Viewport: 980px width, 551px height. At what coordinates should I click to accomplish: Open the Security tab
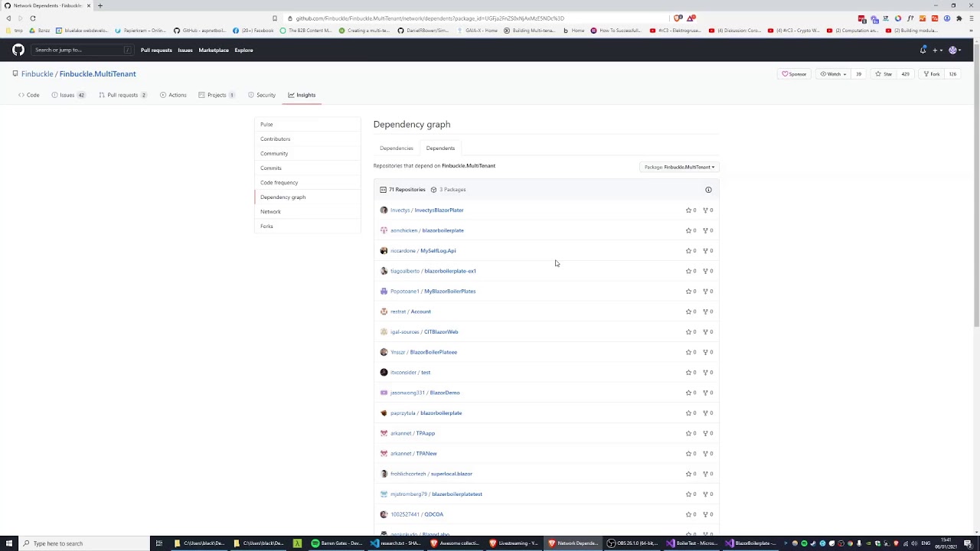(262, 95)
